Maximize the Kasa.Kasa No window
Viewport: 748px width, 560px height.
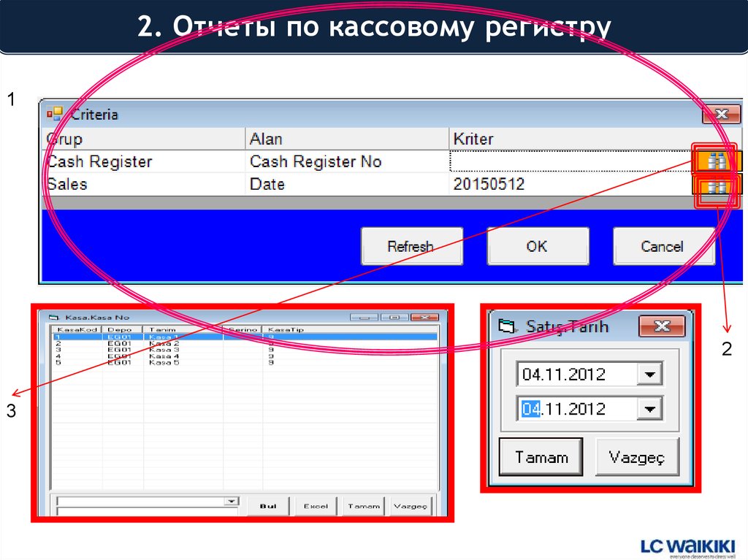tap(394, 317)
